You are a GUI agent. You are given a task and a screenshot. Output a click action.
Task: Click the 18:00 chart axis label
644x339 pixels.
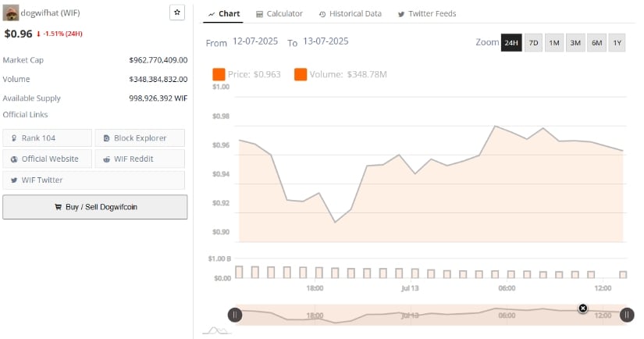pos(315,288)
